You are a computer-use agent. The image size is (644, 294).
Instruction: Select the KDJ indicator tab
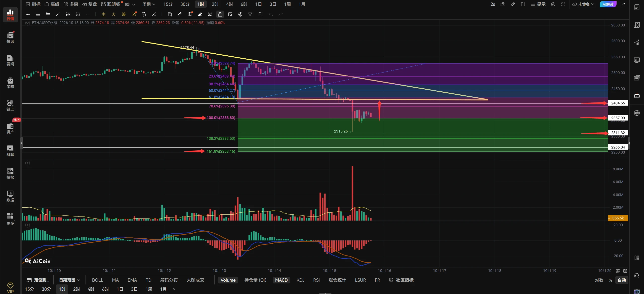300,280
